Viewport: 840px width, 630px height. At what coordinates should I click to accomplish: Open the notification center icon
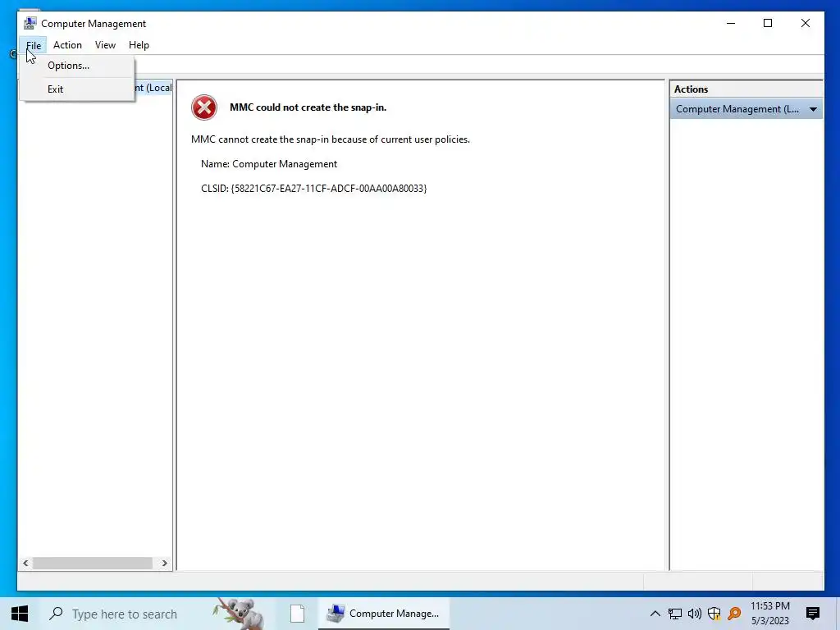813,614
